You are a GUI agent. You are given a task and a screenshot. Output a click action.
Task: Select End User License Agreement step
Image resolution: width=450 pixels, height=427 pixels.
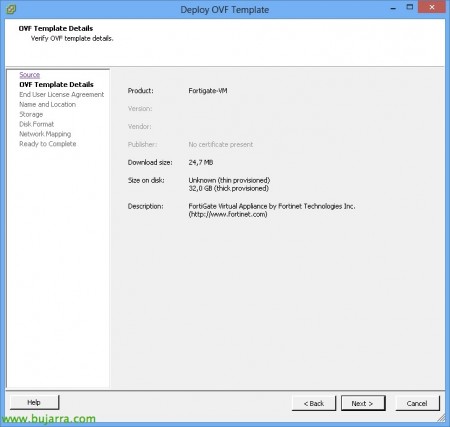point(62,94)
